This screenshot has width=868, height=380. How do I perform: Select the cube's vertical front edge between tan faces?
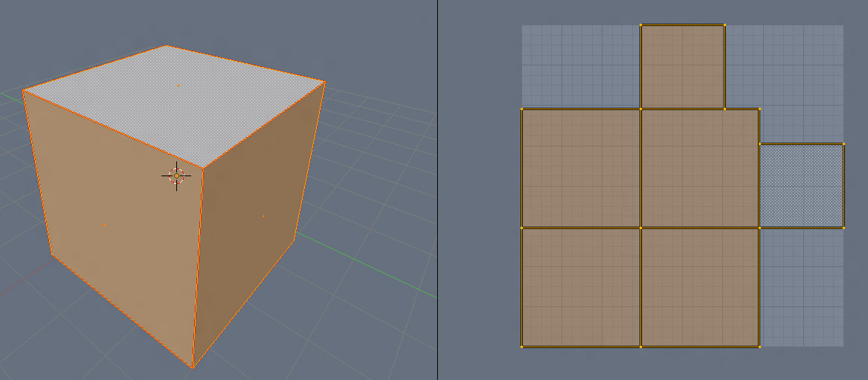coord(198,268)
